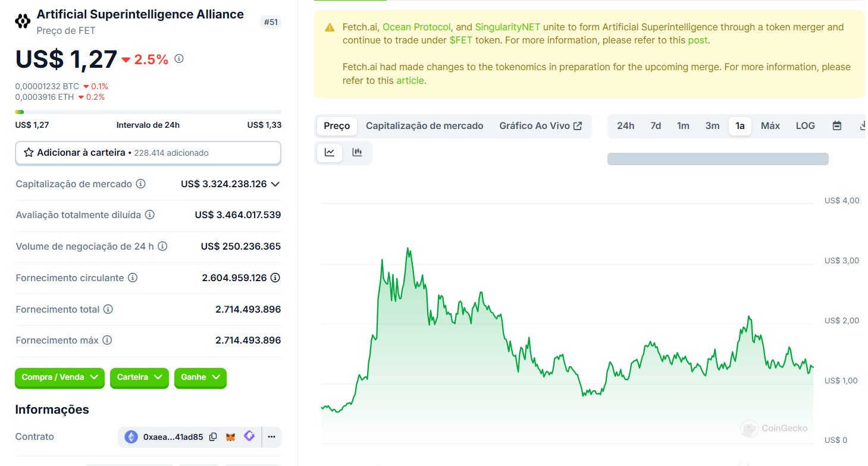868x466 pixels.
Task: Click the download chart icon
Action: (863, 126)
